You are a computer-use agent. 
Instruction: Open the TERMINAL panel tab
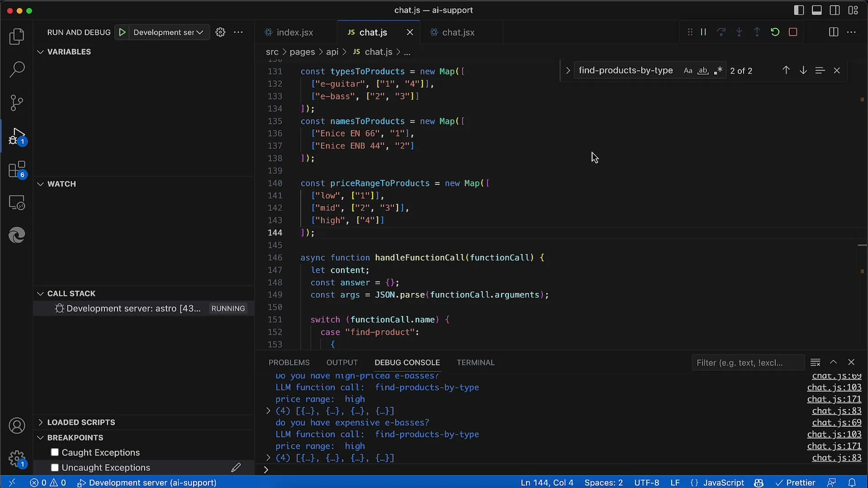(x=475, y=363)
